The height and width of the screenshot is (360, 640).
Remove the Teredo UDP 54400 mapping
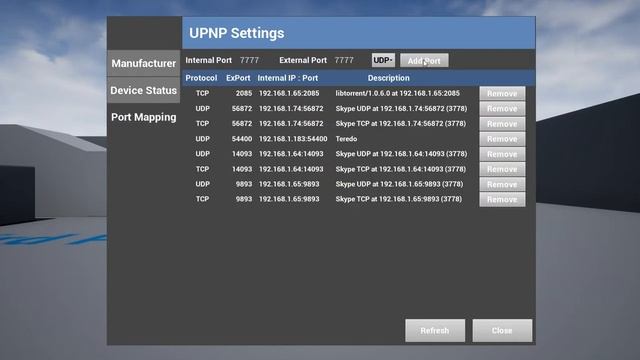click(502, 139)
